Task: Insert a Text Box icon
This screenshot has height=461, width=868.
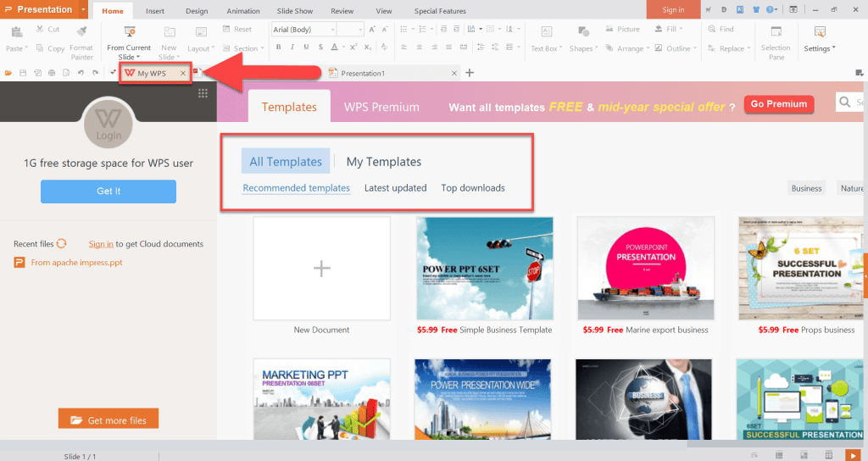Action: pos(547,32)
